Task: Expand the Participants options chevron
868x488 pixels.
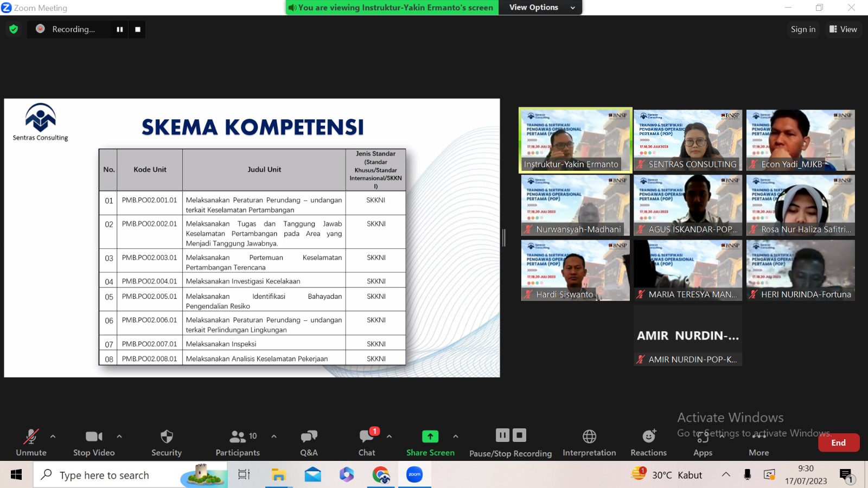Action: point(274,436)
